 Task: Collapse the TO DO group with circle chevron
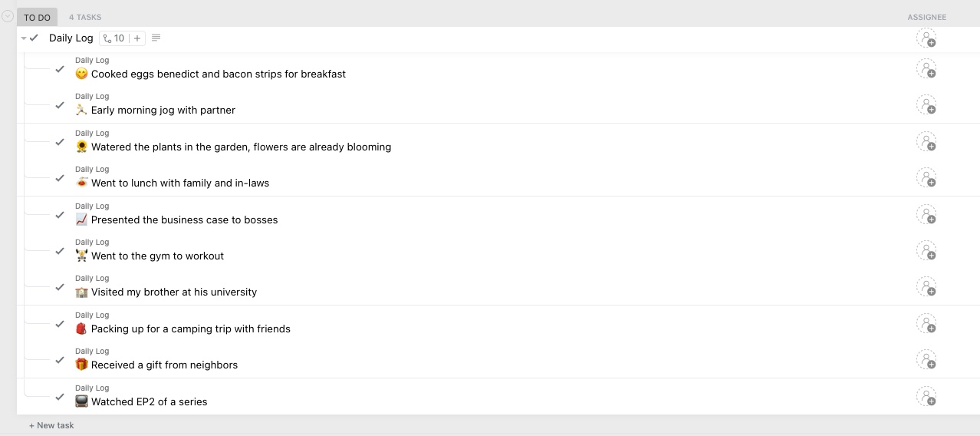(8, 16)
